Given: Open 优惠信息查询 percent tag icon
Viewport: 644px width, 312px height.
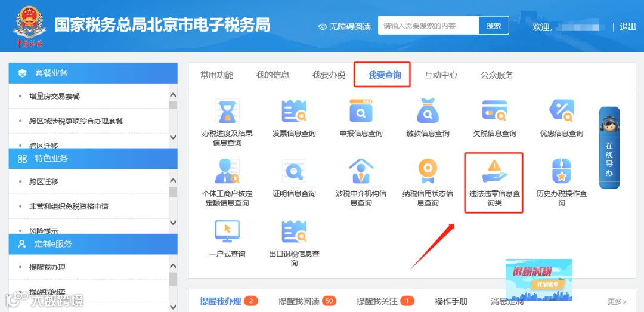Looking at the screenshot, I should (562, 111).
